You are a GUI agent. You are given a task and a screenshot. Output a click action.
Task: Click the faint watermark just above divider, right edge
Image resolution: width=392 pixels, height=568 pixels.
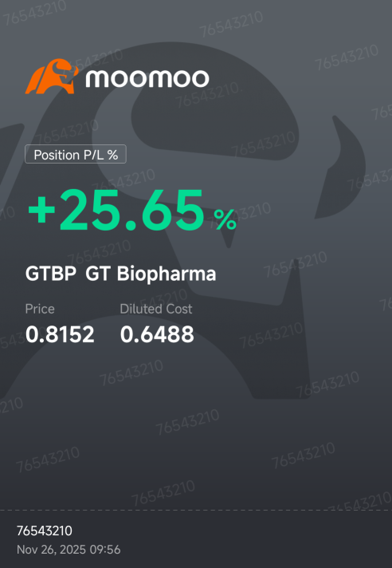click(361, 501)
